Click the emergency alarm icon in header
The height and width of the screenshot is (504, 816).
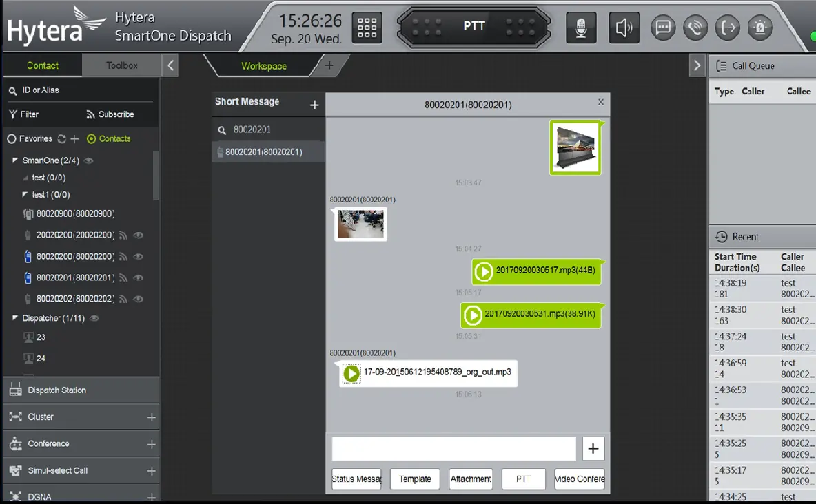[759, 28]
